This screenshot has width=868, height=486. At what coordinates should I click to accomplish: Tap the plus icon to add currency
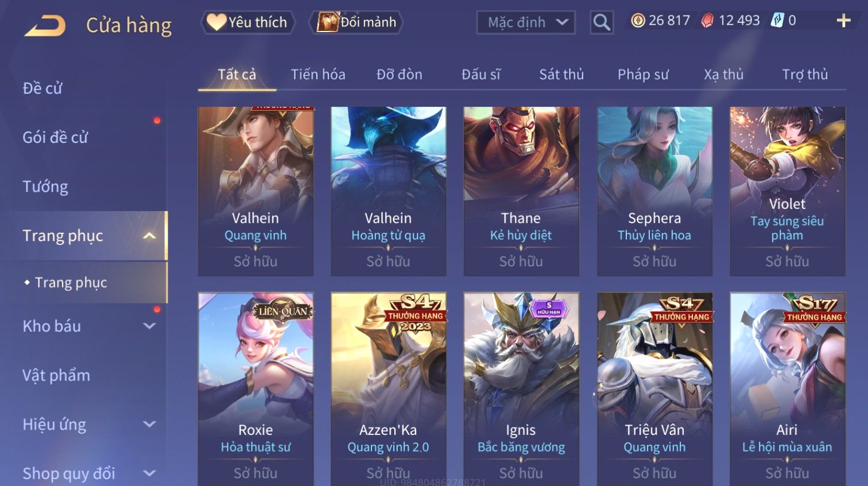point(843,21)
